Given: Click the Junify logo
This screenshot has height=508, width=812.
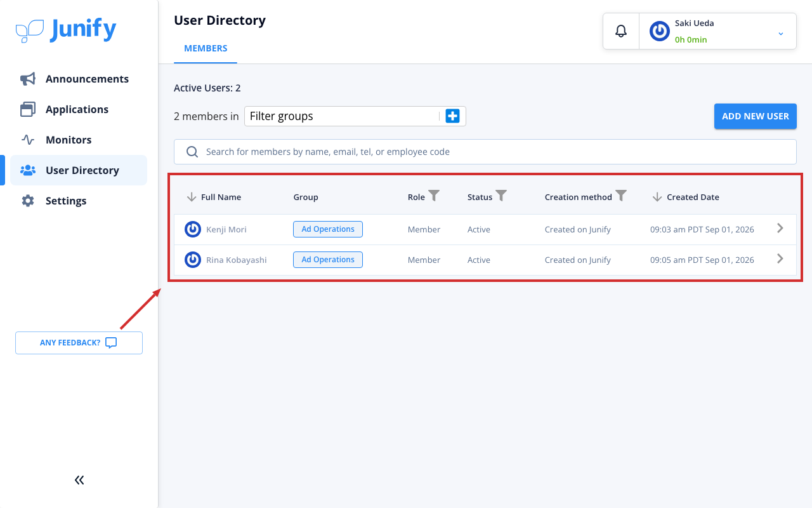Looking at the screenshot, I should click(x=66, y=30).
